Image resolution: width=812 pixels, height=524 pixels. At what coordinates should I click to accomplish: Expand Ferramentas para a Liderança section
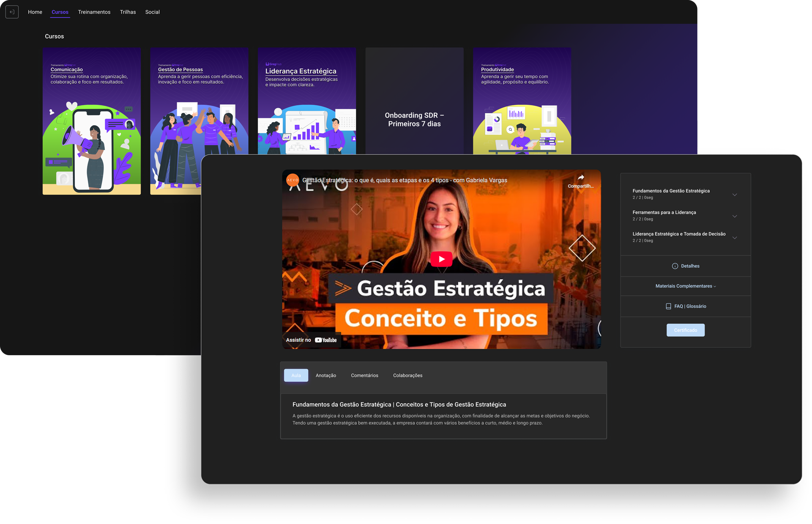click(x=734, y=216)
